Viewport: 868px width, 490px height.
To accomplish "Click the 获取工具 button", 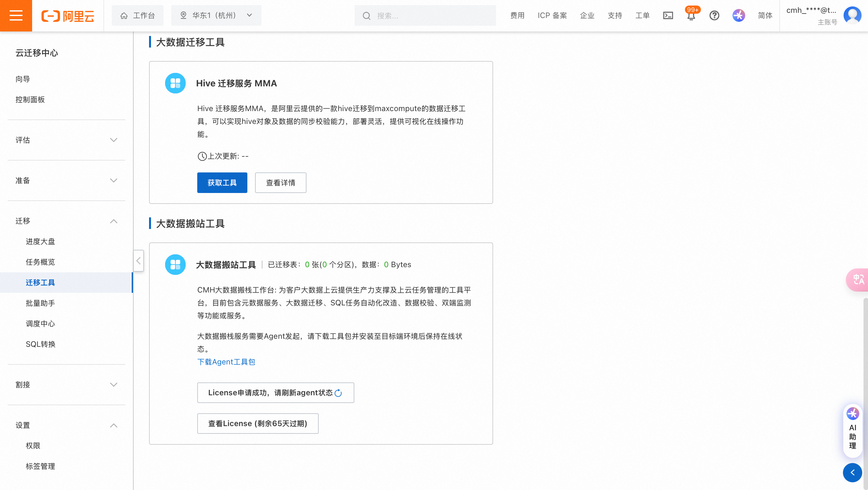I will (x=222, y=182).
